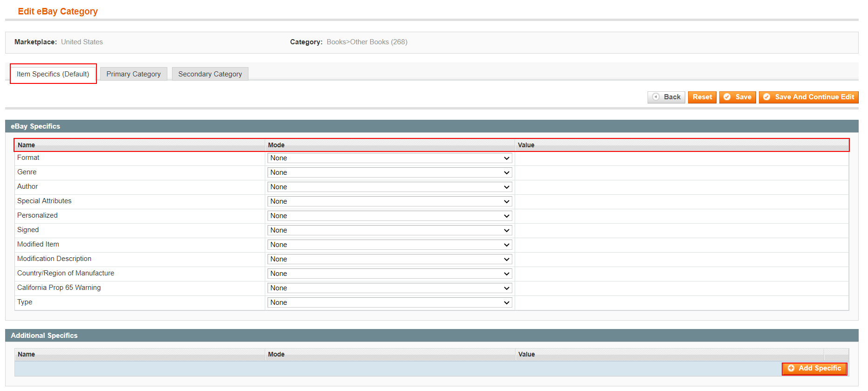868x391 pixels.
Task: Open the Format mode dropdown
Action: [390, 158]
